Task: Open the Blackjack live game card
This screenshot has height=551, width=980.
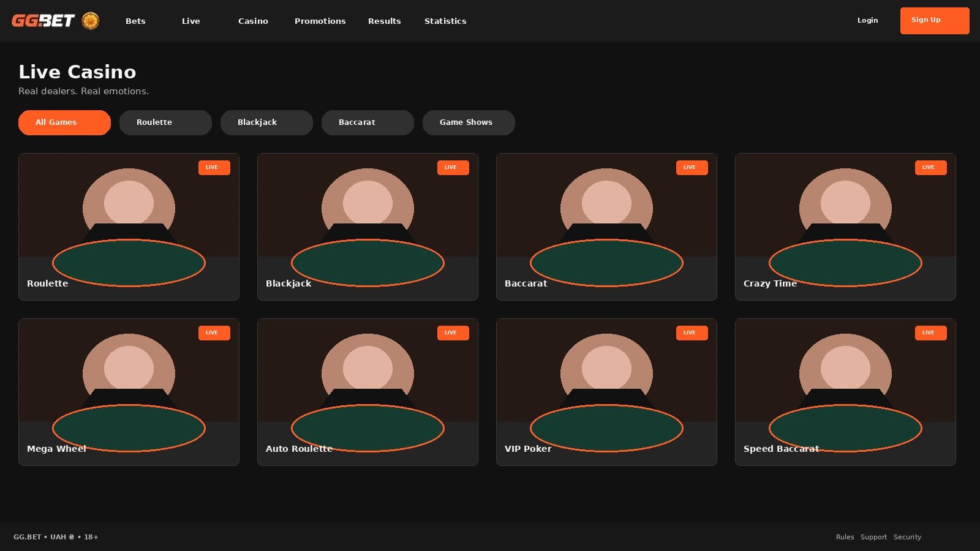Action: tap(367, 227)
